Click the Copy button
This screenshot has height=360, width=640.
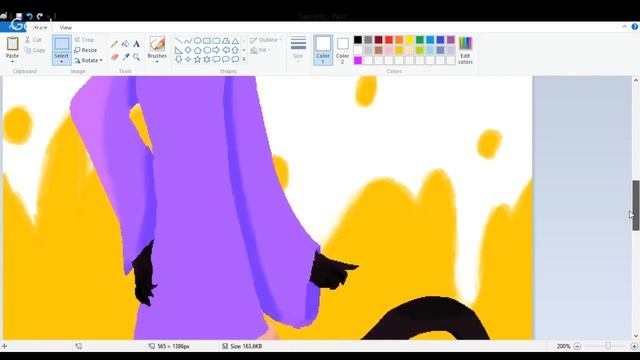(35, 50)
